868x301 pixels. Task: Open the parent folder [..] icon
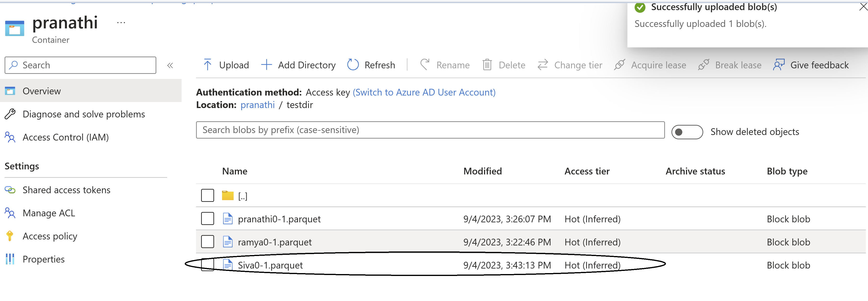tap(228, 196)
